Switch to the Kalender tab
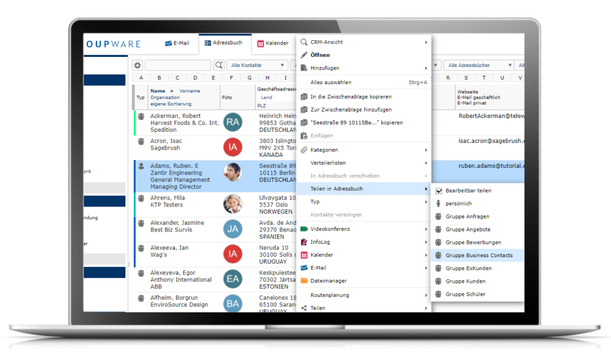 tap(273, 43)
